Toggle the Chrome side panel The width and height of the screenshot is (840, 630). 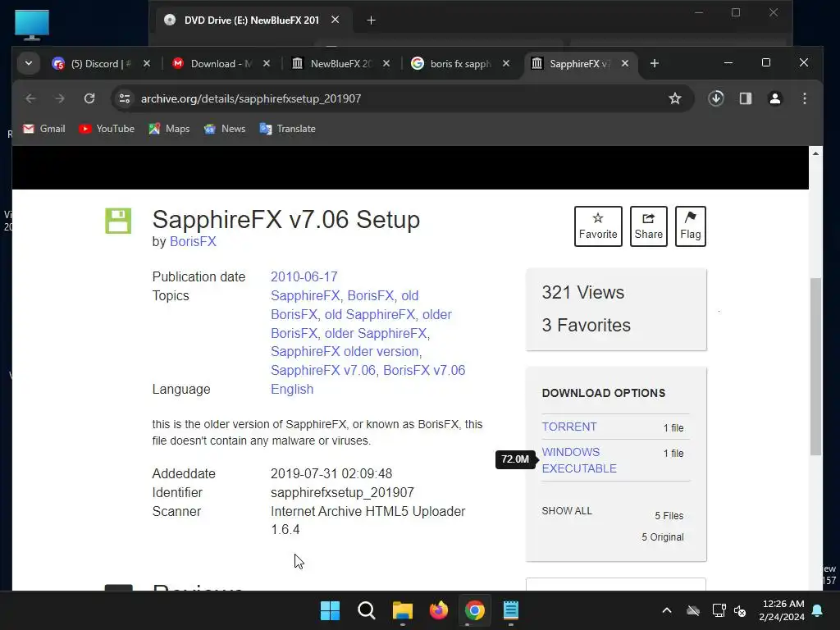point(746,98)
